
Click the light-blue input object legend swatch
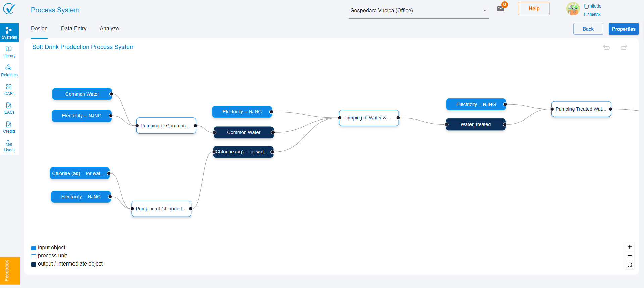[x=34, y=248]
